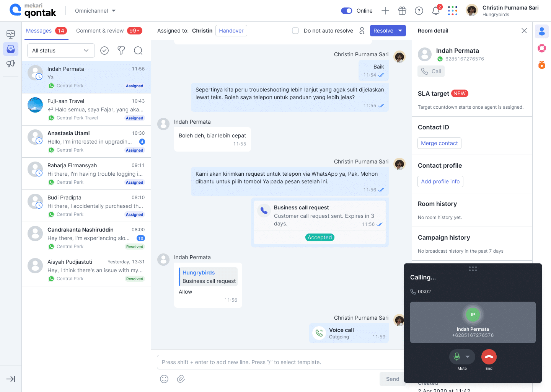Search conversations with magnifier icon
The width and height of the screenshot is (551, 392).
[x=138, y=51]
